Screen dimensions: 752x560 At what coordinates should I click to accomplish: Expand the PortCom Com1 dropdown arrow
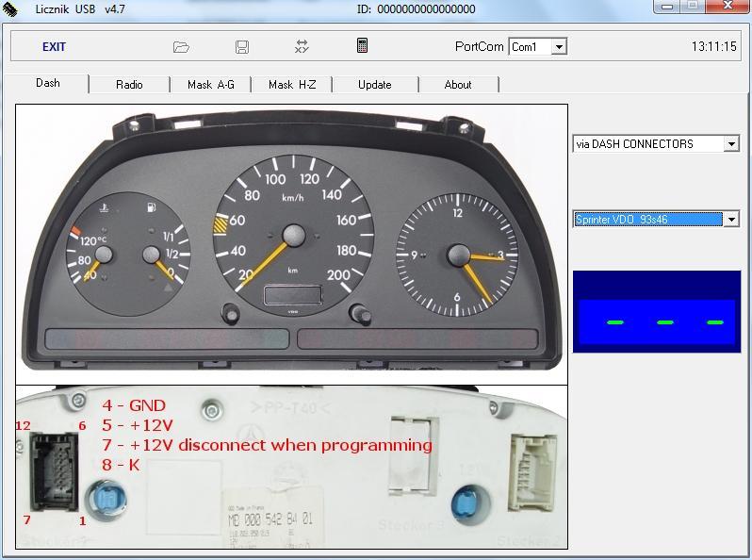tap(559, 47)
